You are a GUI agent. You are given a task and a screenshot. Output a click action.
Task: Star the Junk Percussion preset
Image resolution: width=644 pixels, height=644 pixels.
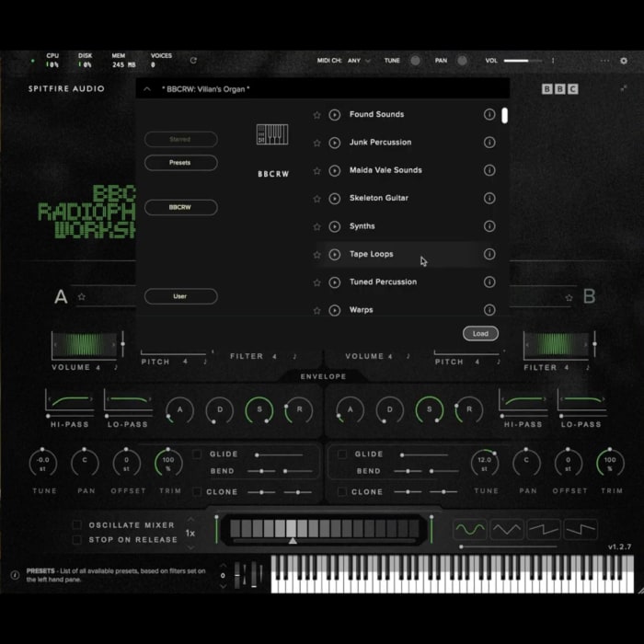pyautogui.click(x=316, y=143)
